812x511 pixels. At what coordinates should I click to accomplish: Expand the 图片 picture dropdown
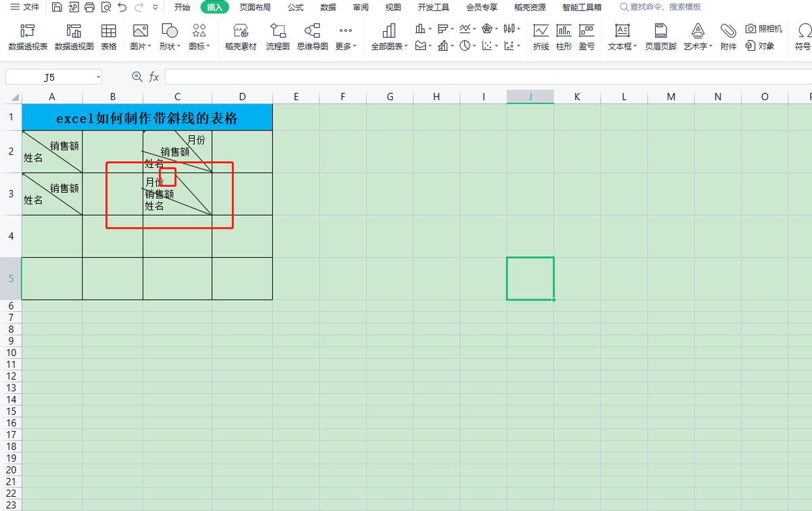tap(142, 46)
